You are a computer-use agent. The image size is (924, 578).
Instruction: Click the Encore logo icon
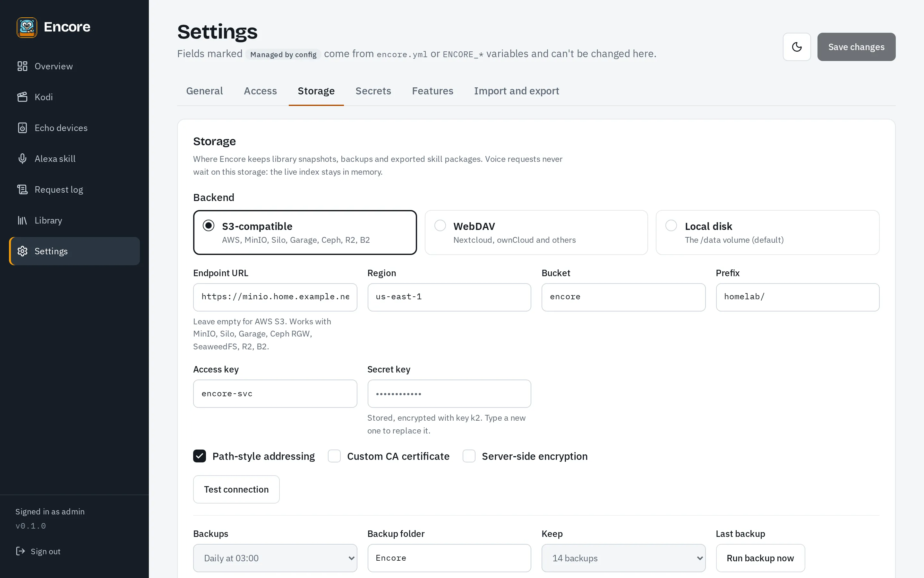(27, 27)
